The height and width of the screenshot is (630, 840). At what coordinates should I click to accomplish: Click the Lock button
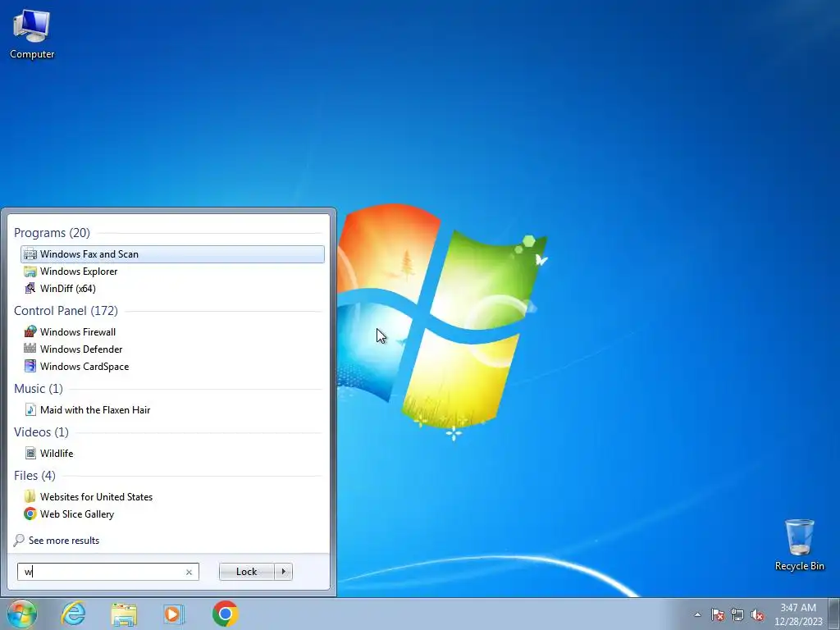pos(246,572)
